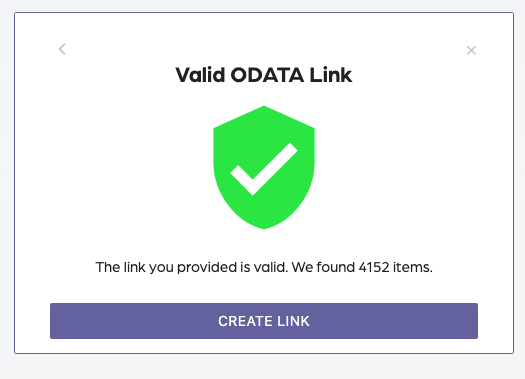Click the bottom tip of the green shield
Image resolution: width=525 pixels, height=379 pixels.
(x=264, y=227)
